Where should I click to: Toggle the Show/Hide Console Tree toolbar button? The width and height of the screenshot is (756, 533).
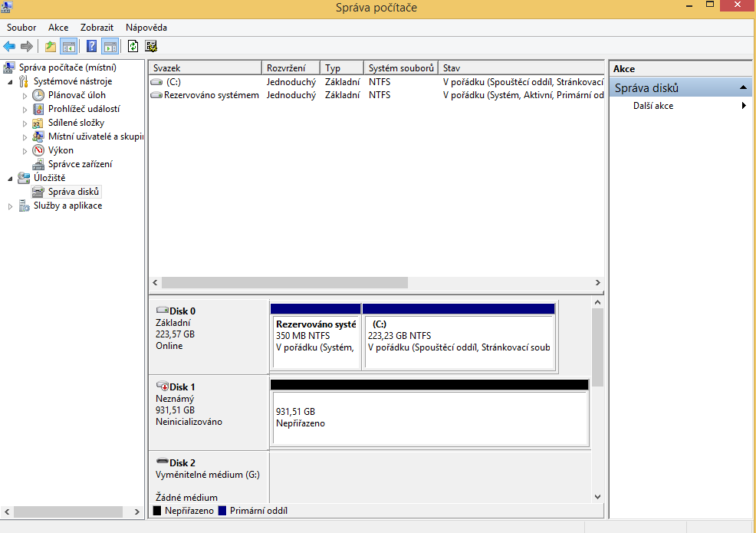tap(68, 46)
